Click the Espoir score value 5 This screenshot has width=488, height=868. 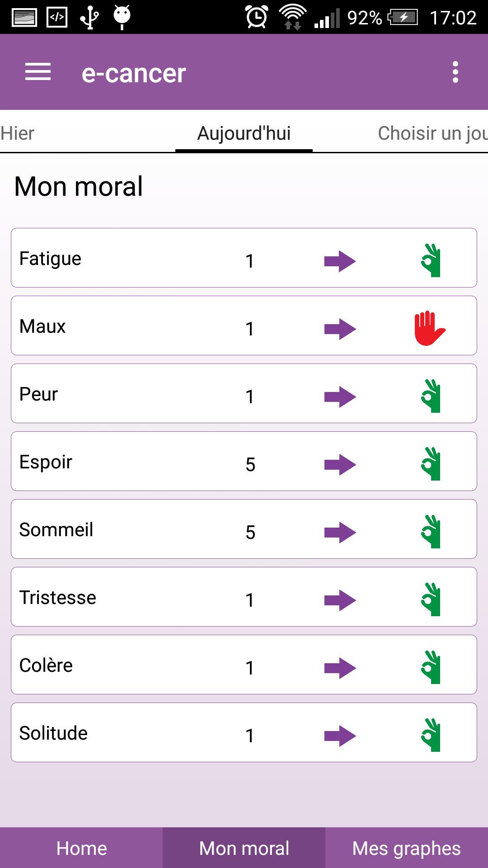(250, 464)
